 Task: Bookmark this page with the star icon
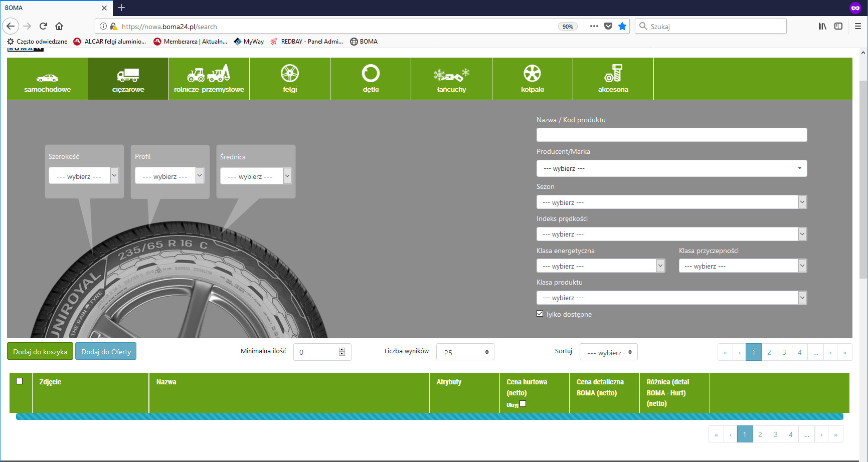pyautogui.click(x=622, y=27)
